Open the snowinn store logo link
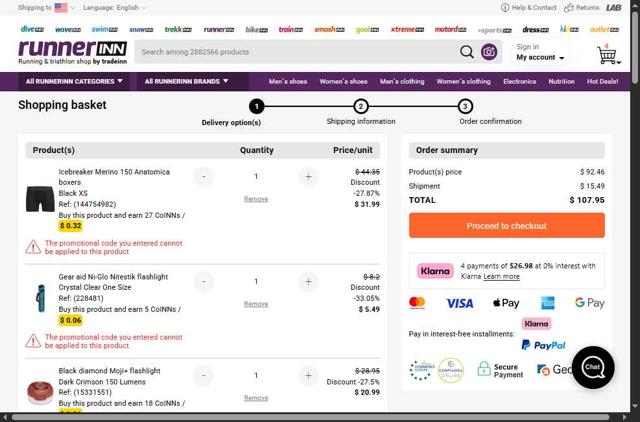This screenshot has height=422, width=640. pyautogui.click(x=141, y=29)
